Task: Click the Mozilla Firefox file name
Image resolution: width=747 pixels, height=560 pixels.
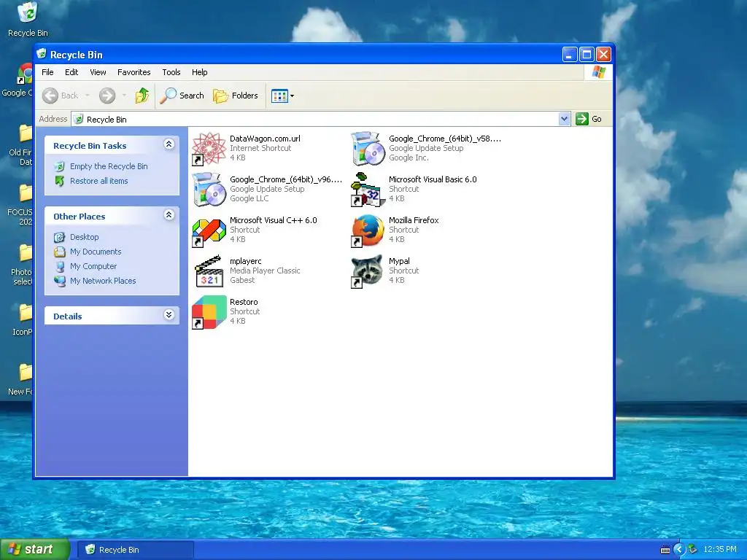Action: (414, 220)
